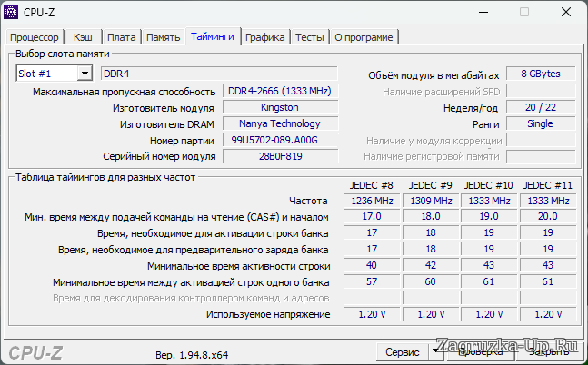588x365 pixels.
Task: Switch to the Тесты tab
Action: [309, 37]
